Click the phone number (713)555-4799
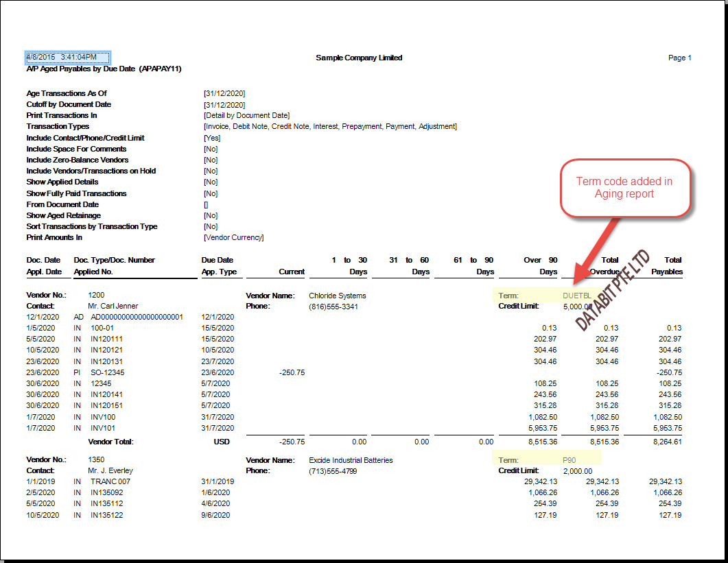Screen dimensions: 728x563 coord(333,471)
